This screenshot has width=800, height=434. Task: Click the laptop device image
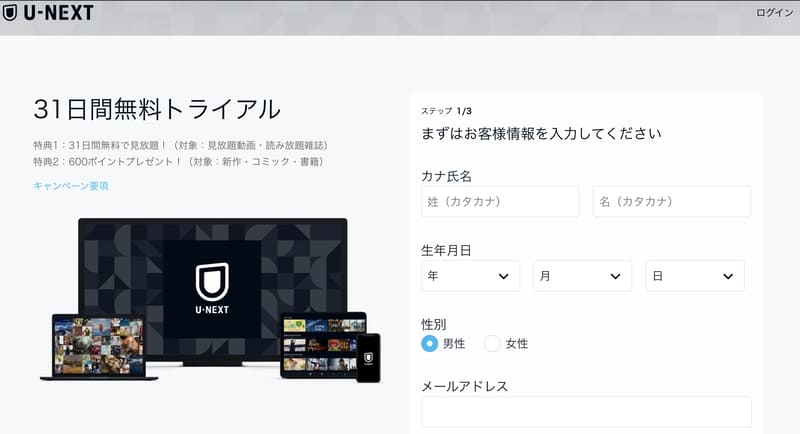(x=98, y=346)
